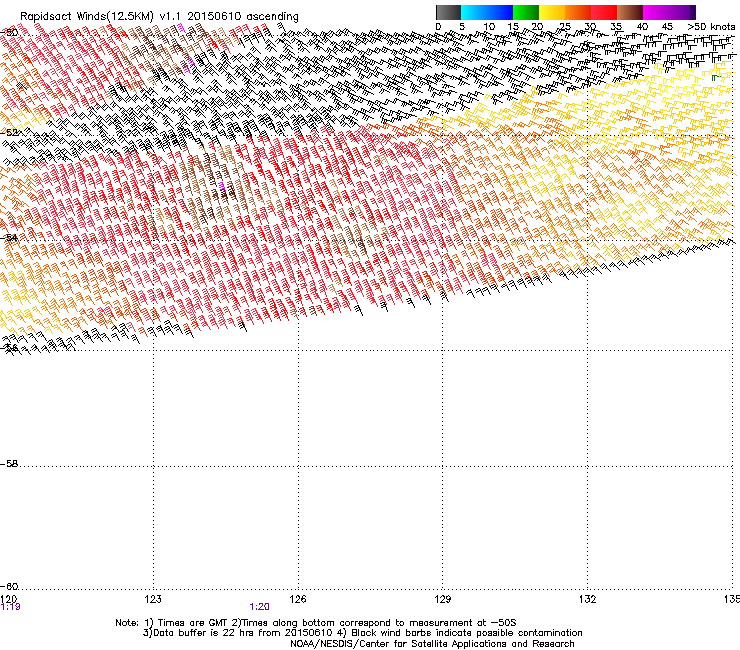
Task: Click the longitude label '129'
Action: tap(443, 599)
